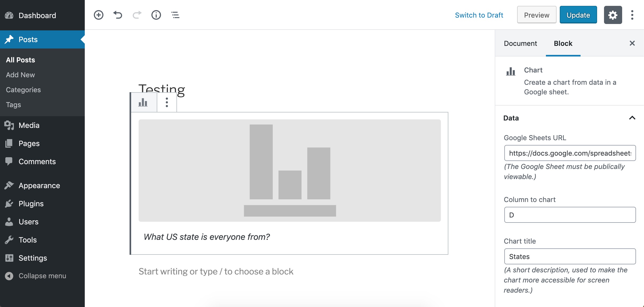The image size is (644, 307).
Task: Click the Google Sheets URL field
Action: tap(570, 153)
